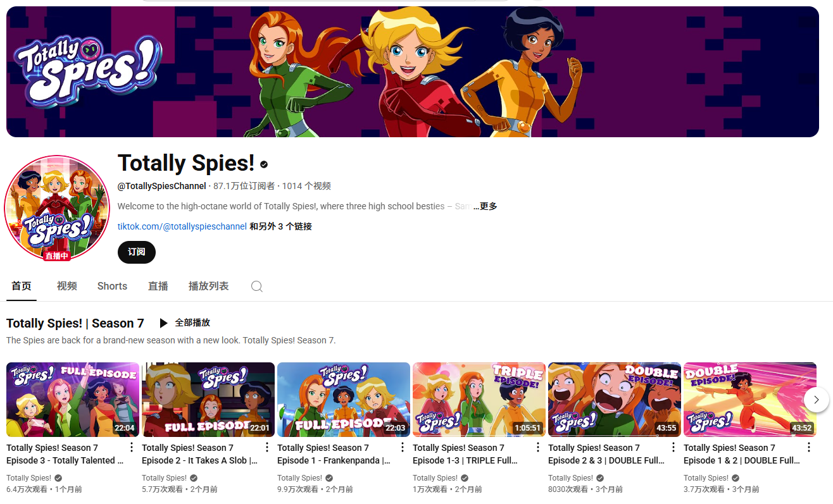Click the channel search magnifier icon
The height and width of the screenshot is (504, 833).
coord(256,286)
